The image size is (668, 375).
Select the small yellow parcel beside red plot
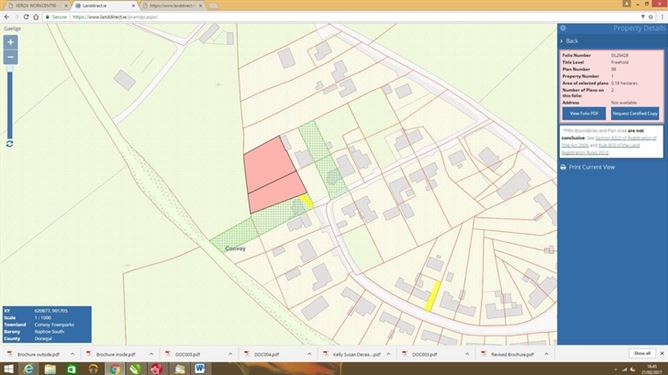306,201
